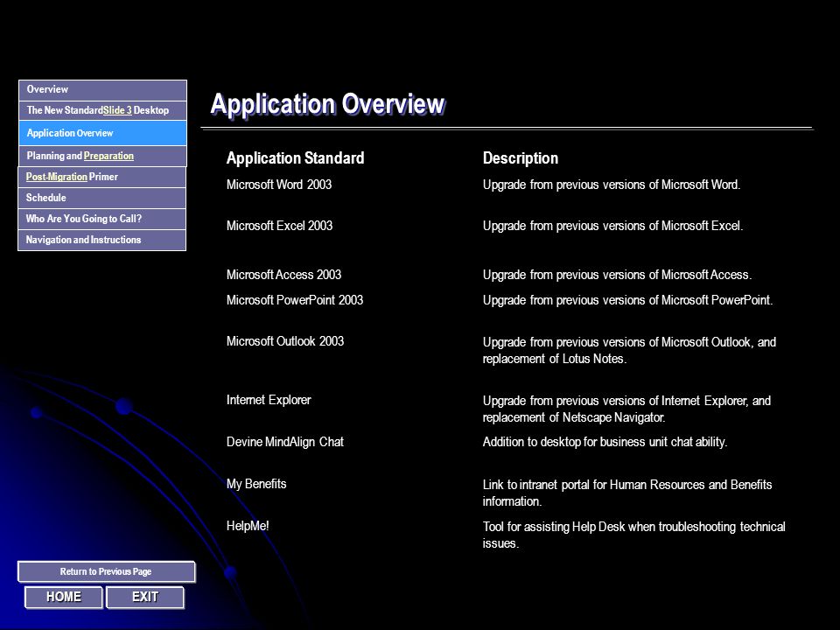Select Microsoft Access 2003 entry

(283, 274)
